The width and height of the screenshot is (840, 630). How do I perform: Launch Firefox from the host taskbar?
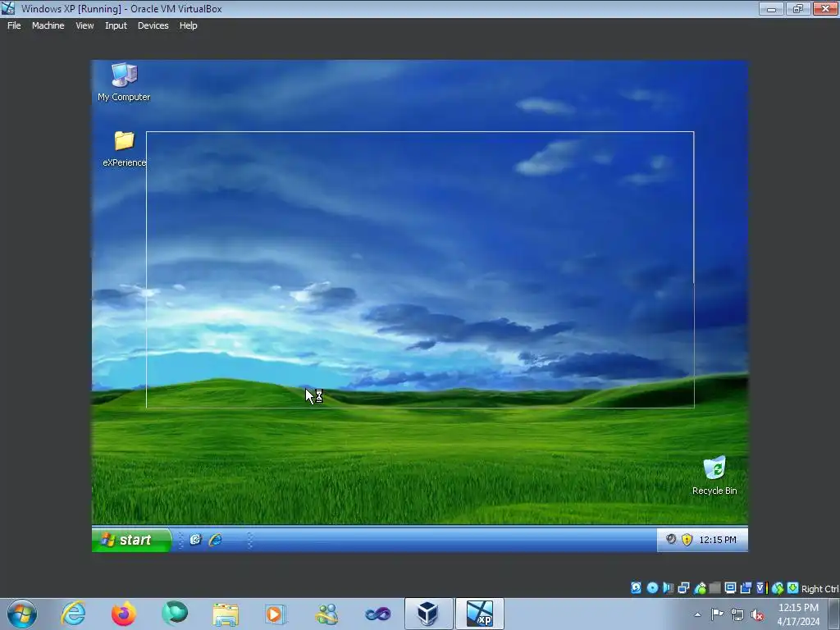tap(124, 614)
